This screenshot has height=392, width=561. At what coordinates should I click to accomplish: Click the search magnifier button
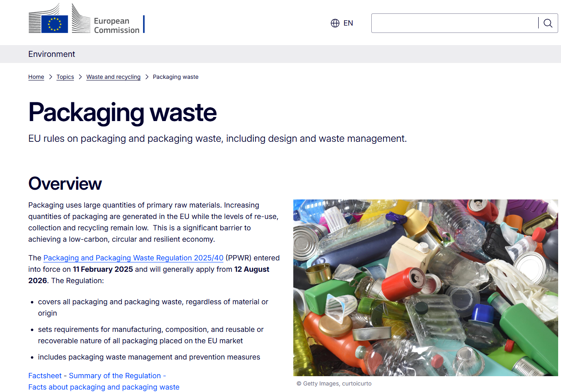click(548, 23)
